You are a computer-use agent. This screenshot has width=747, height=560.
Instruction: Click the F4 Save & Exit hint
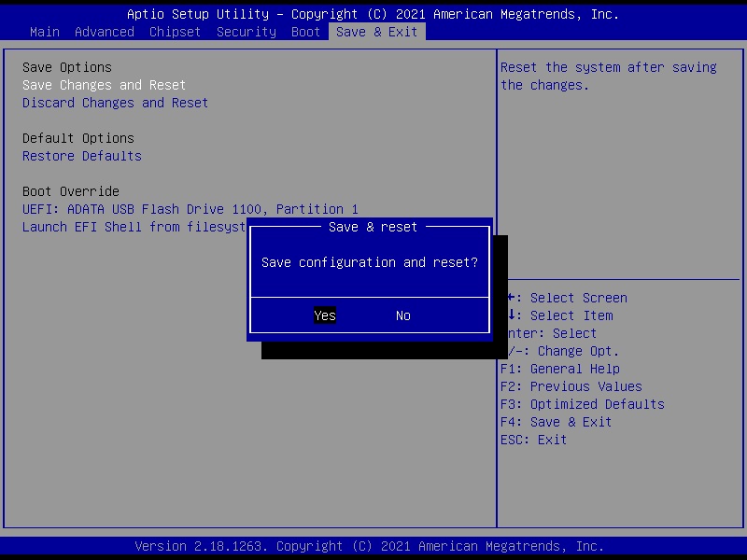(557, 422)
